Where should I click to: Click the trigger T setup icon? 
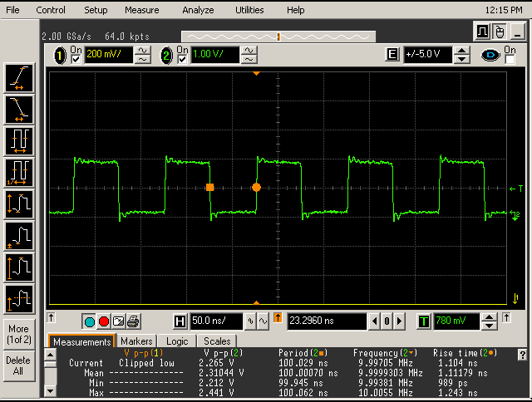click(x=424, y=321)
